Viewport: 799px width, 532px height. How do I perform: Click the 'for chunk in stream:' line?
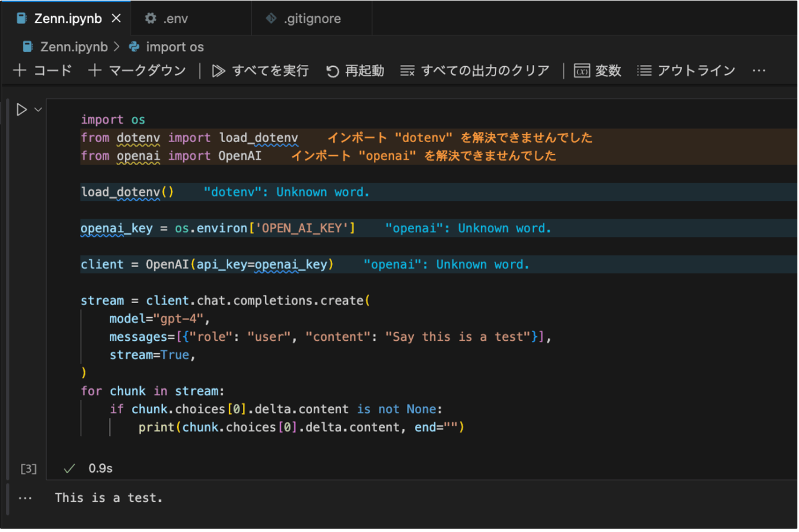[x=152, y=391]
